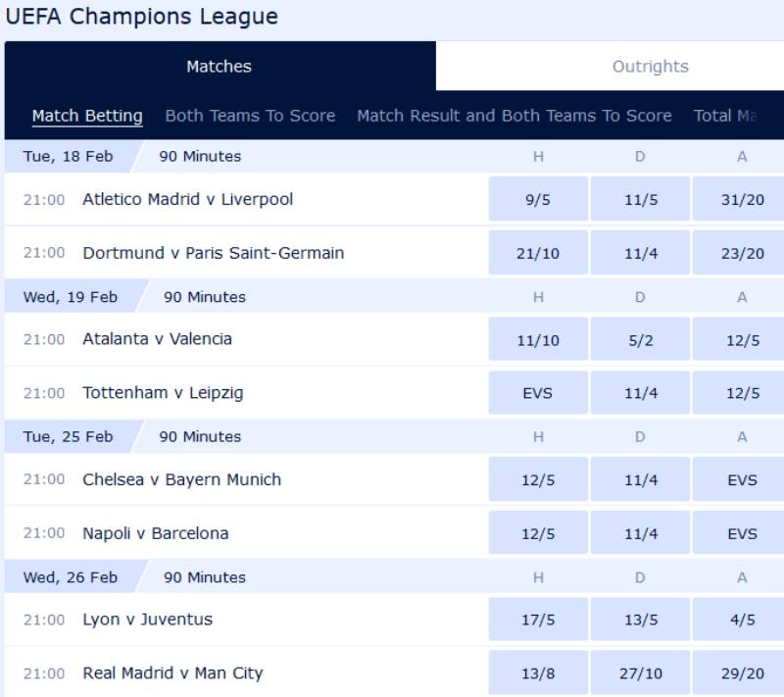This screenshot has width=784, height=697.
Task: Bet on Atletico Madrid home win 9/5
Action: (538, 199)
